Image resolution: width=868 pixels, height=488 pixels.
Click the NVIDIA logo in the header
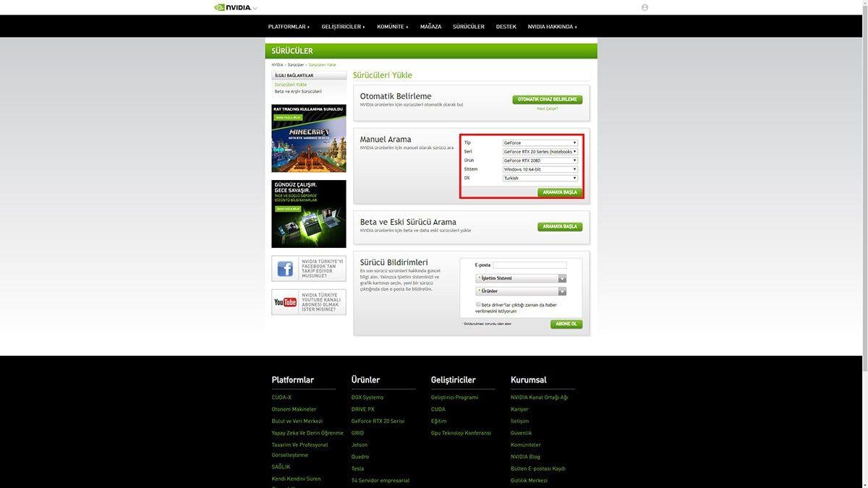click(x=233, y=7)
